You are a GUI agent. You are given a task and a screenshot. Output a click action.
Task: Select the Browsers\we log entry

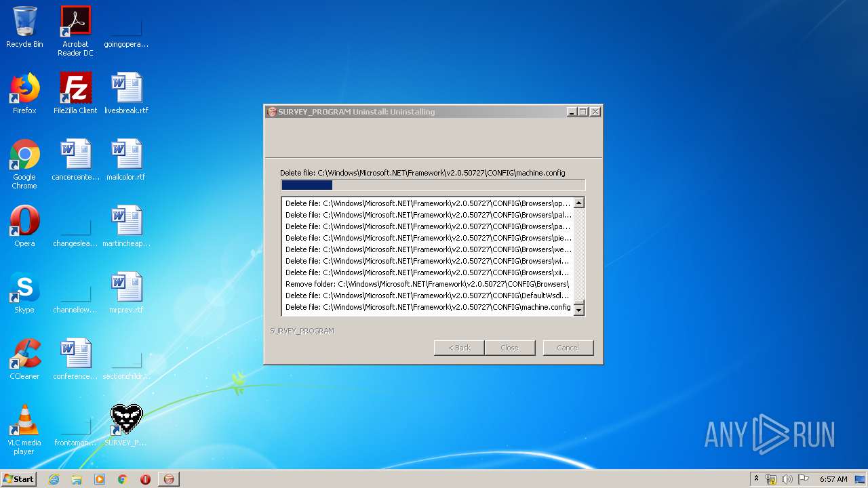(x=427, y=249)
